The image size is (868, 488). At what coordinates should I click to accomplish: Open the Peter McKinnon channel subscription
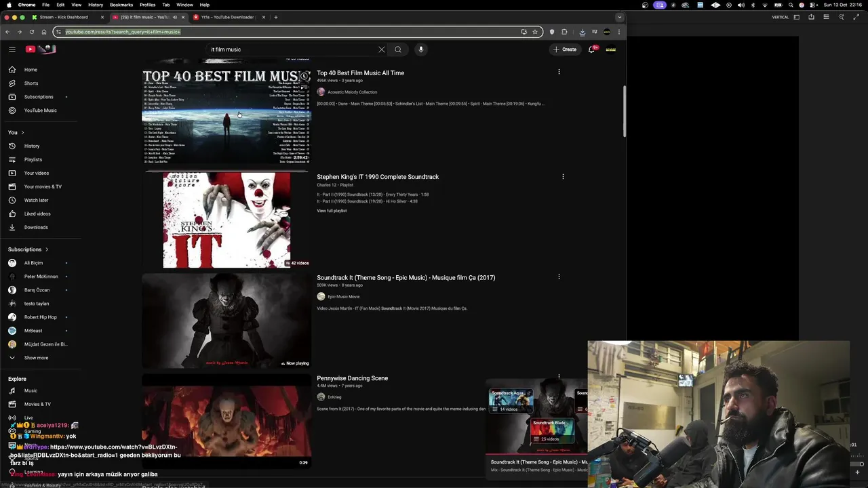[41, 277]
